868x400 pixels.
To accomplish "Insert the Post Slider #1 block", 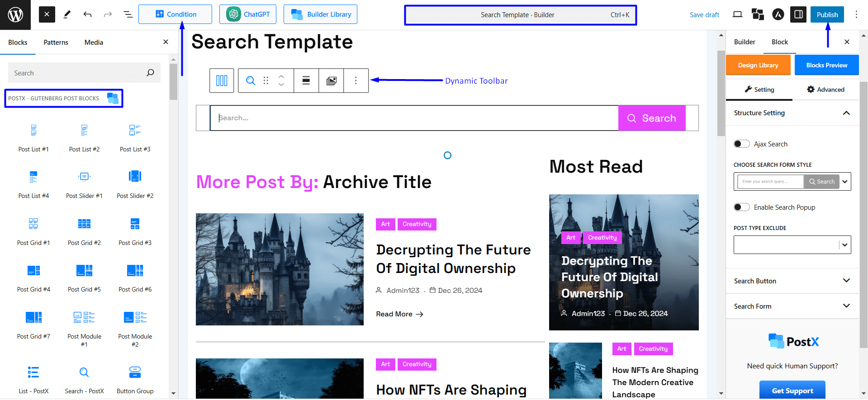I will pyautogui.click(x=84, y=184).
